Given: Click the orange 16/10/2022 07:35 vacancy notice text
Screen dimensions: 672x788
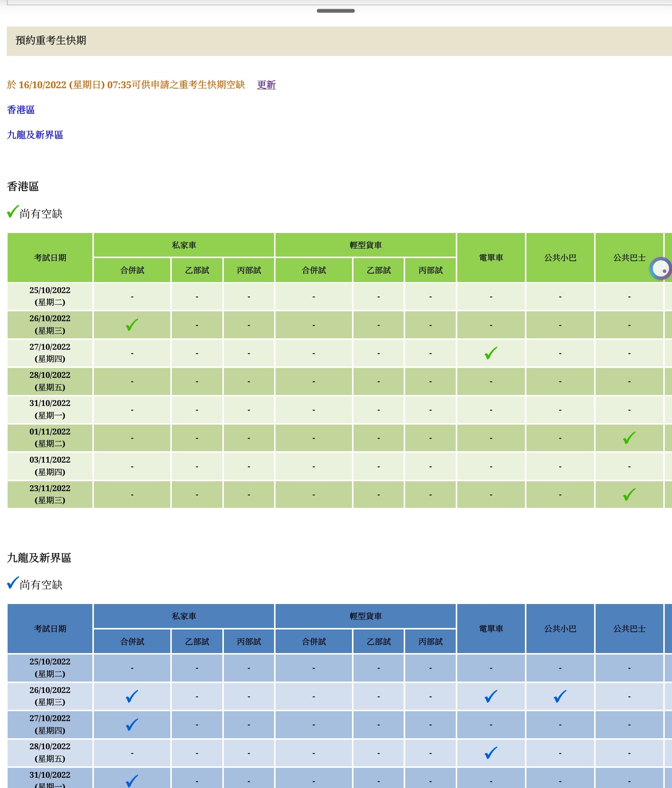Looking at the screenshot, I should coord(126,84).
